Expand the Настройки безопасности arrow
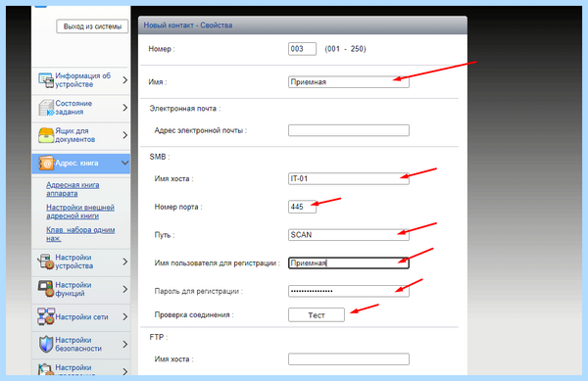Viewport: 588px width, 381px height. click(125, 344)
